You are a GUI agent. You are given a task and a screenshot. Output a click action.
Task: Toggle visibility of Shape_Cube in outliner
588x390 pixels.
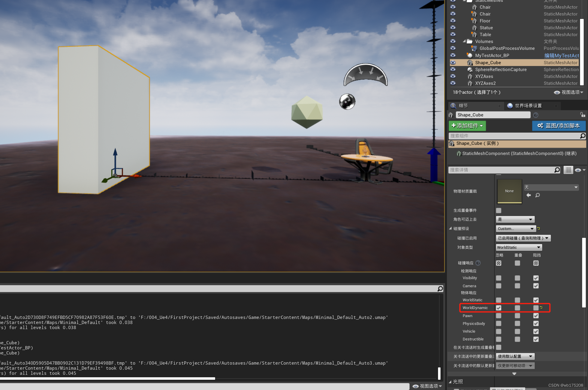[x=453, y=62]
